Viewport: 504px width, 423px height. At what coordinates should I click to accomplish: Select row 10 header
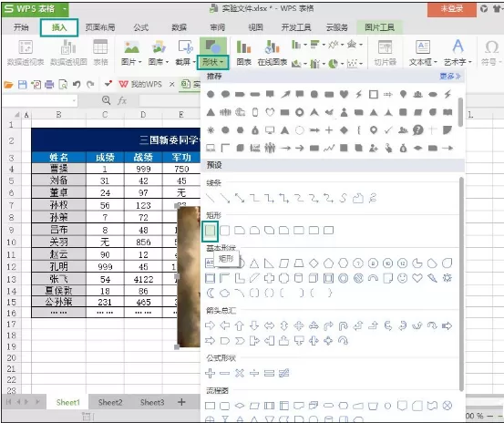tap(11, 242)
